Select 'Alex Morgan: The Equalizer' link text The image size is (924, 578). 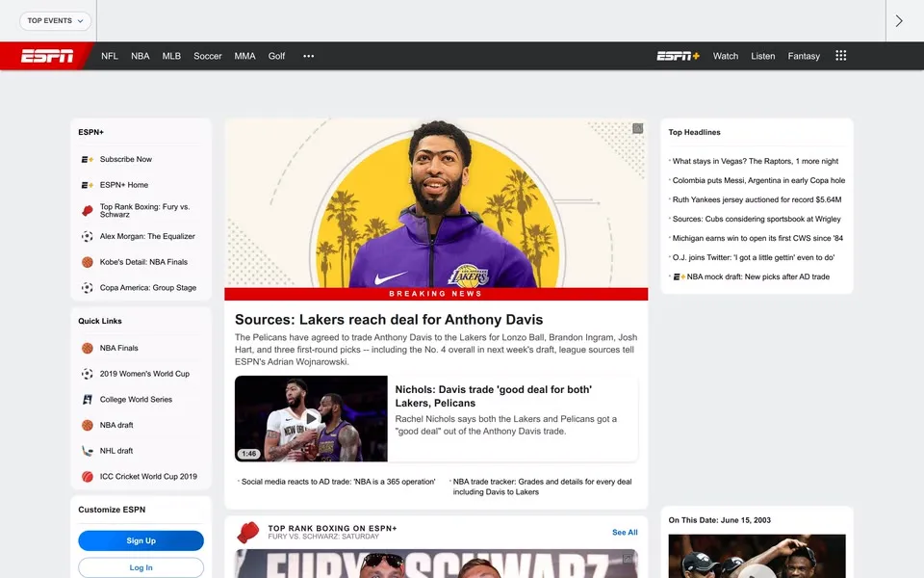tap(147, 237)
